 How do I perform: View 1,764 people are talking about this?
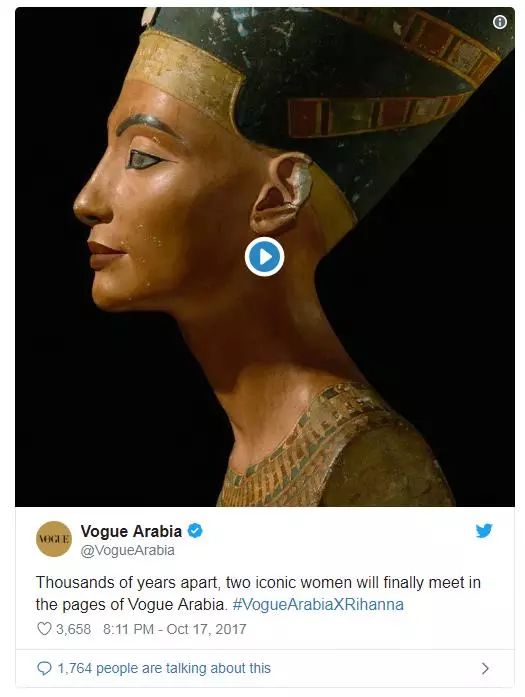pyautogui.click(x=164, y=668)
